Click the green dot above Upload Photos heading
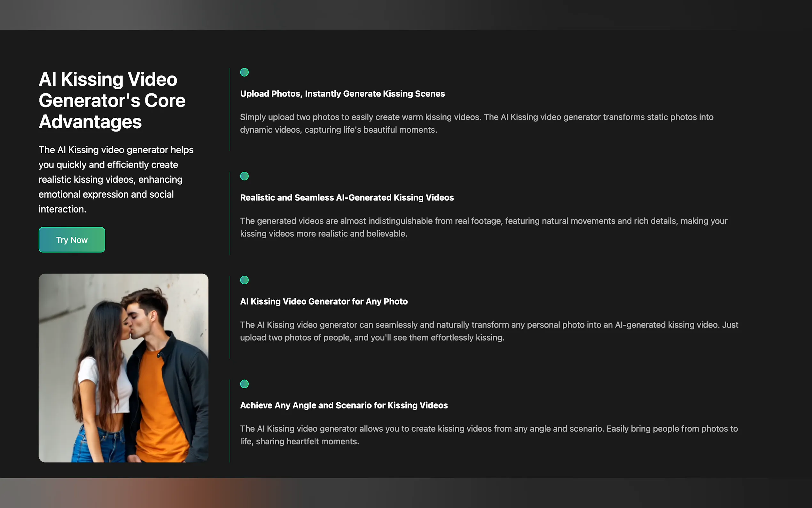The height and width of the screenshot is (508, 812). tap(244, 72)
